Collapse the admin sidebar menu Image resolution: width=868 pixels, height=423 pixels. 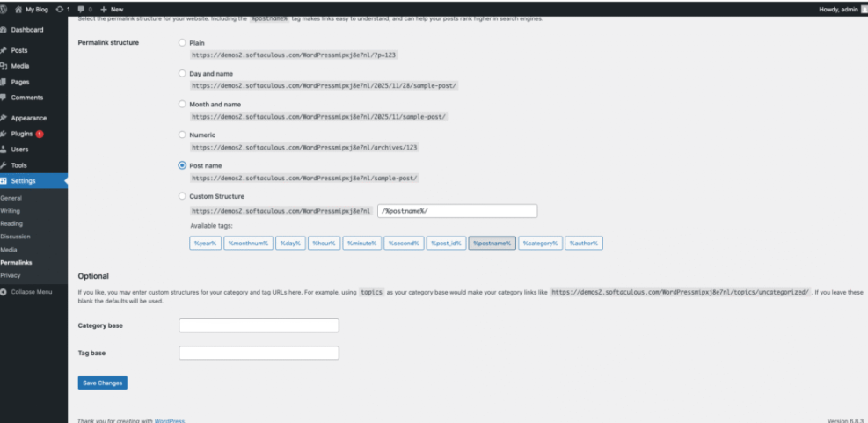pos(26,292)
